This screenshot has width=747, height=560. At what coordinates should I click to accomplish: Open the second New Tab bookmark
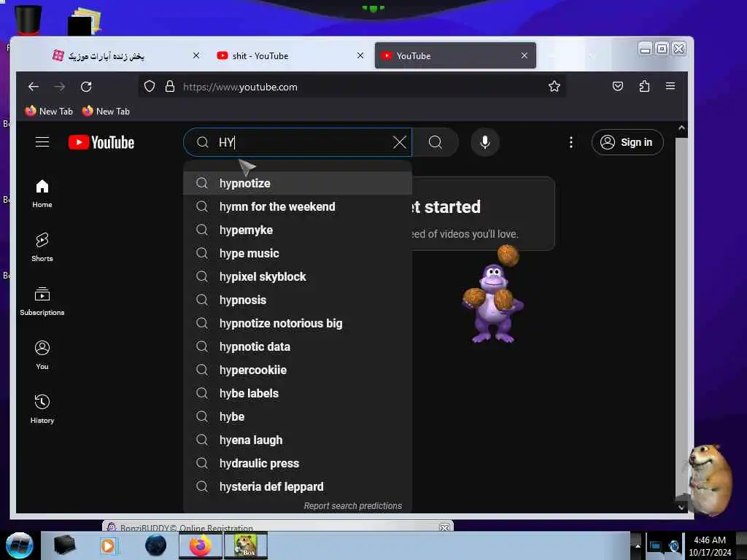[106, 111]
